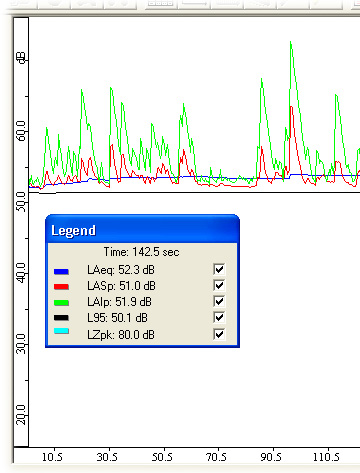The height and width of the screenshot is (473, 360).
Task: Click the 60.0 label on dB axis
Action: click(x=21, y=131)
